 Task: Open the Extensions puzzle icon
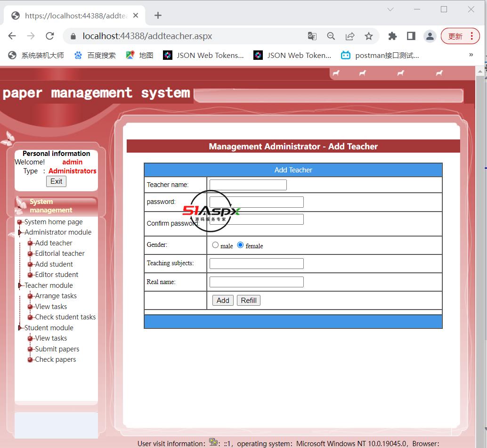pyautogui.click(x=392, y=36)
